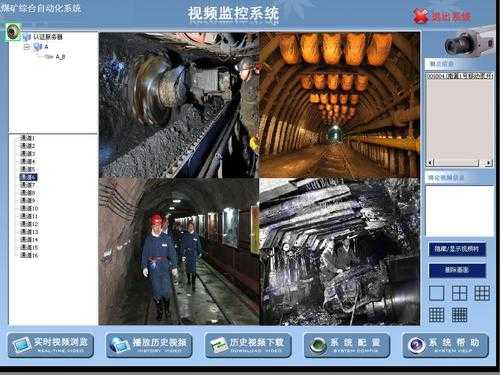Screen dimensions: 500x375
Task: Click the icon on History Video button
Action: [120, 345]
